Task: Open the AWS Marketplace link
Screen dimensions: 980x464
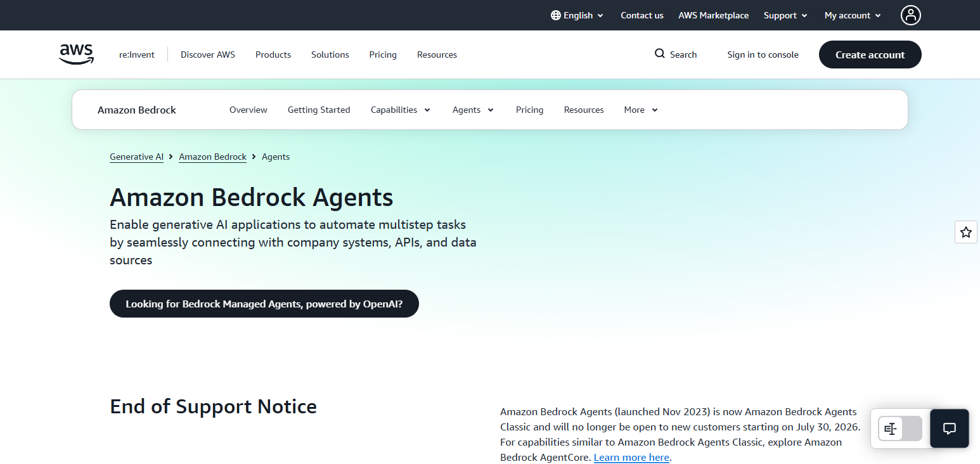Action: pos(713,15)
